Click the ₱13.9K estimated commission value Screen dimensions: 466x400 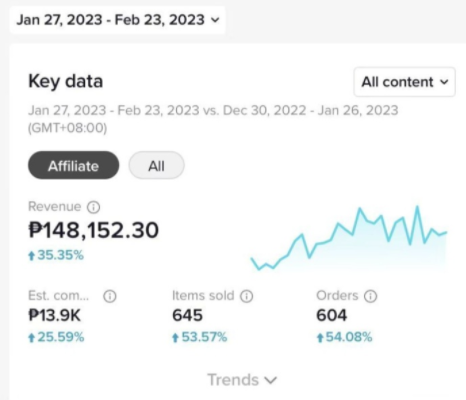click(x=55, y=315)
